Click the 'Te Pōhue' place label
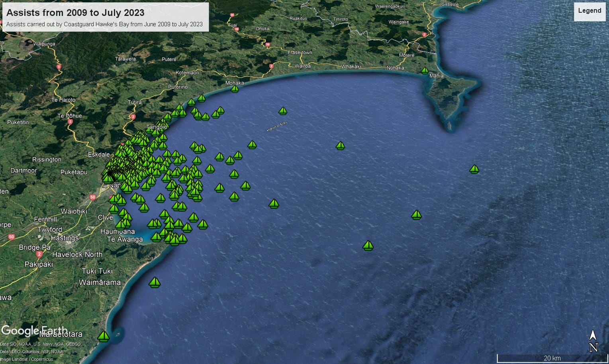This screenshot has width=609, height=364. (x=70, y=116)
